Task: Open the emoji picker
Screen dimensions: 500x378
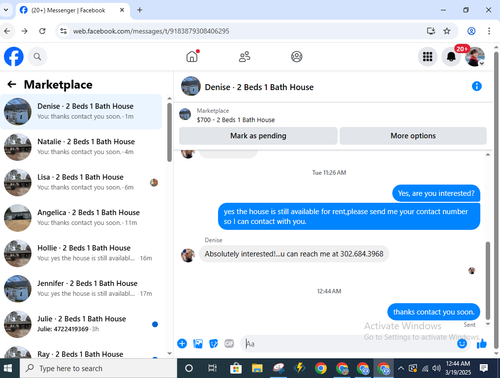Action: point(462,343)
